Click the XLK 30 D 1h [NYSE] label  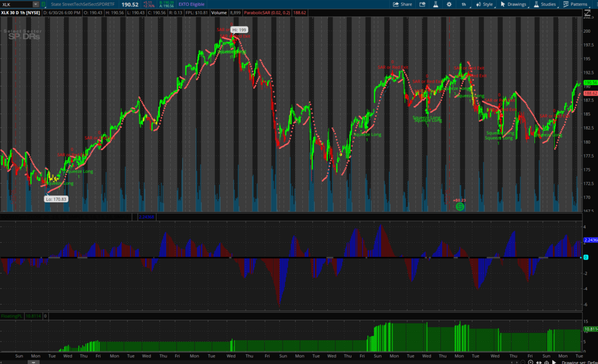(21, 12)
